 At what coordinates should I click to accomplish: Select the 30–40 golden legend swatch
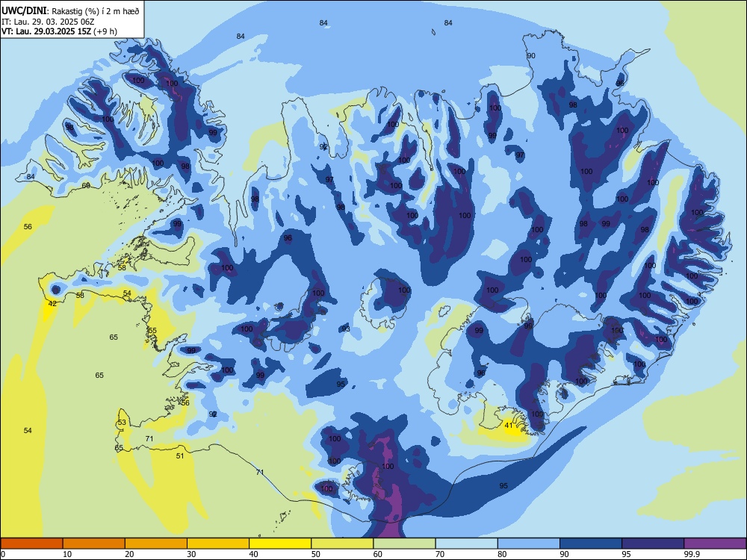click(x=218, y=544)
